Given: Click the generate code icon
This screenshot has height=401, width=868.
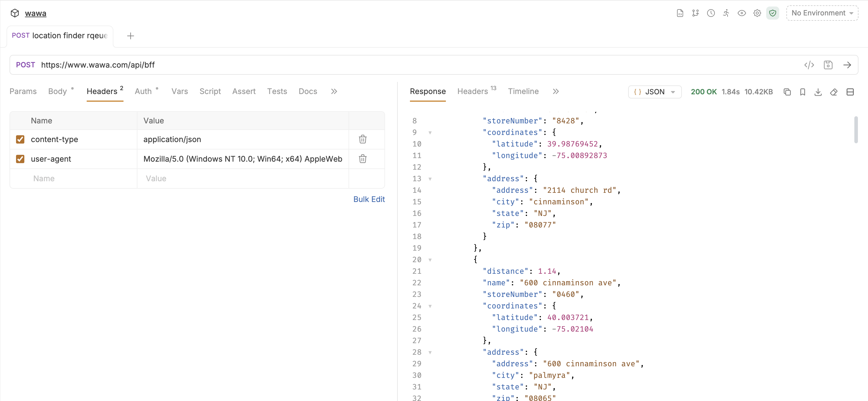Looking at the screenshot, I should [809, 65].
